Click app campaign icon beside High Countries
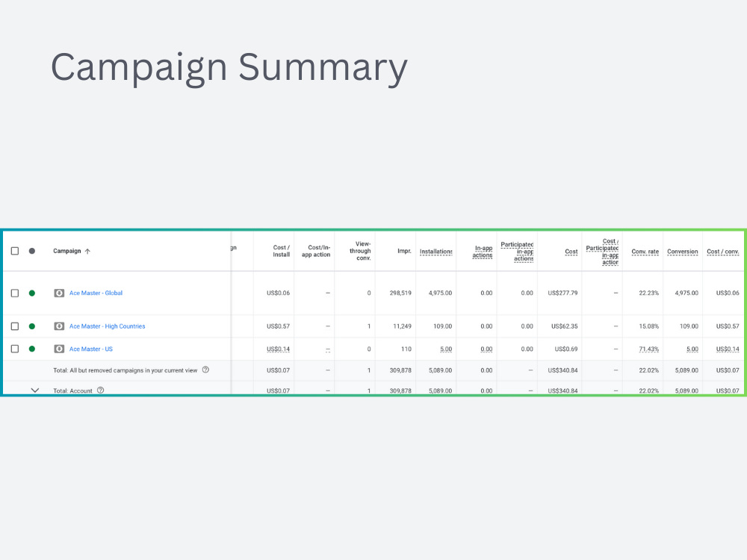The image size is (747, 560). (x=59, y=326)
